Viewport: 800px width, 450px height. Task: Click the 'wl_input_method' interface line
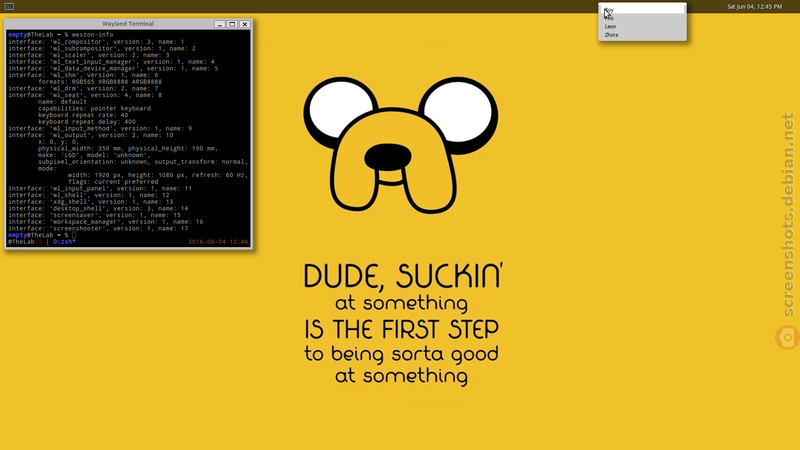[99, 128]
